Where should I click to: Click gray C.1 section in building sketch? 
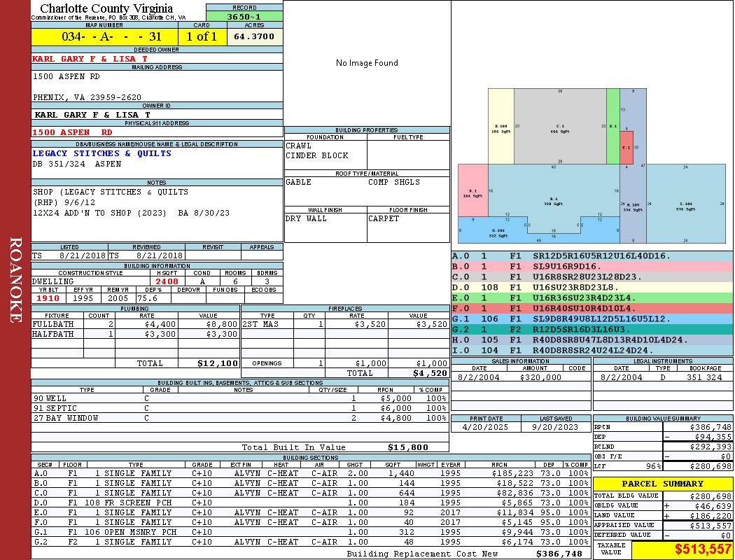[x=560, y=126]
